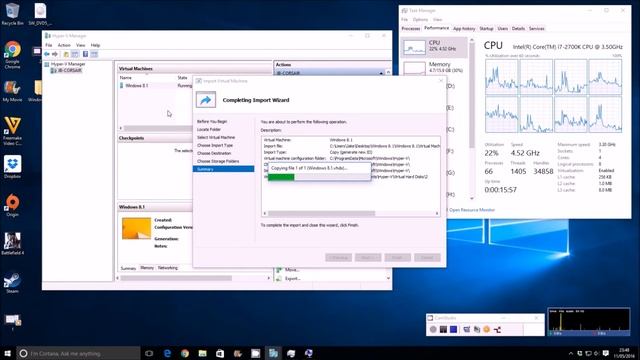Select the Networking tab below Windows 8.1 details

pos(168,268)
